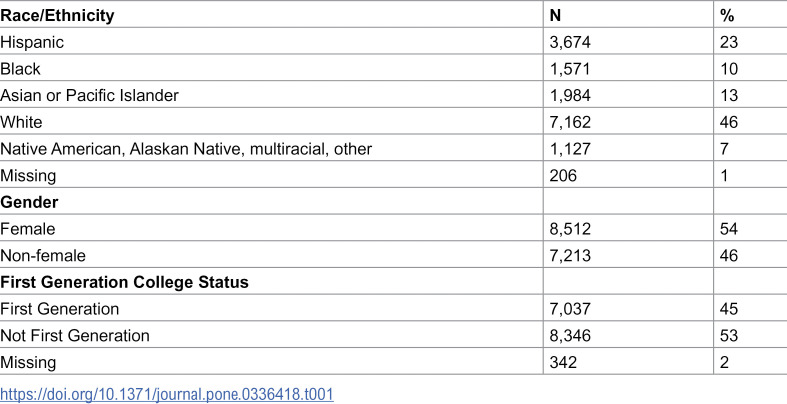This screenshot has width=787, height=404.
Task: Click the Race/Ethnicity Missing count 206
Action: (x=563, y=176)
